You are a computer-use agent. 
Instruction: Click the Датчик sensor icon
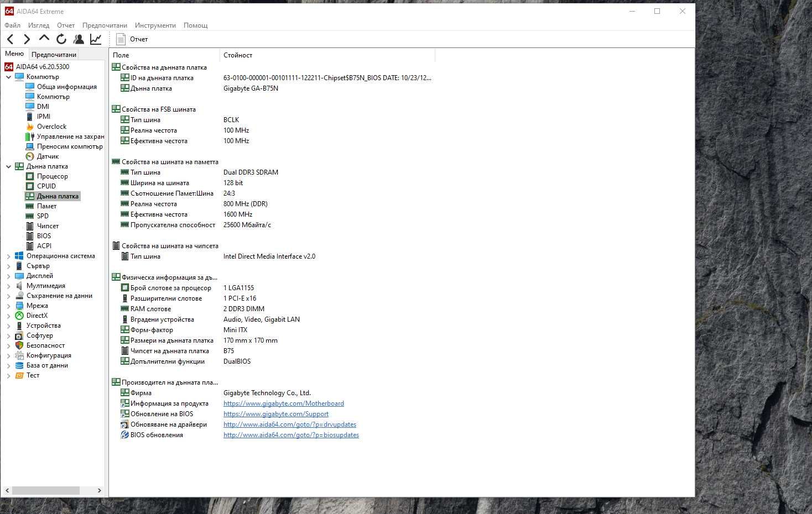point(30,156)
